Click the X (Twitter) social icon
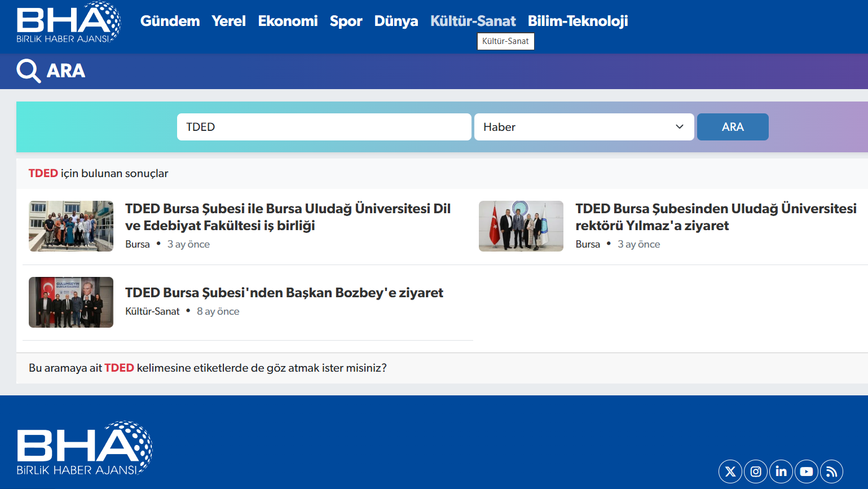 (x=730, y=472)
